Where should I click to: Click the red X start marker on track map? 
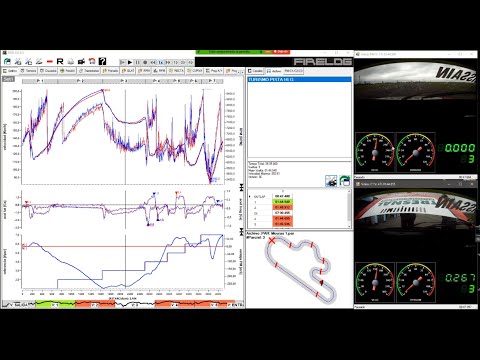point(272,240)
